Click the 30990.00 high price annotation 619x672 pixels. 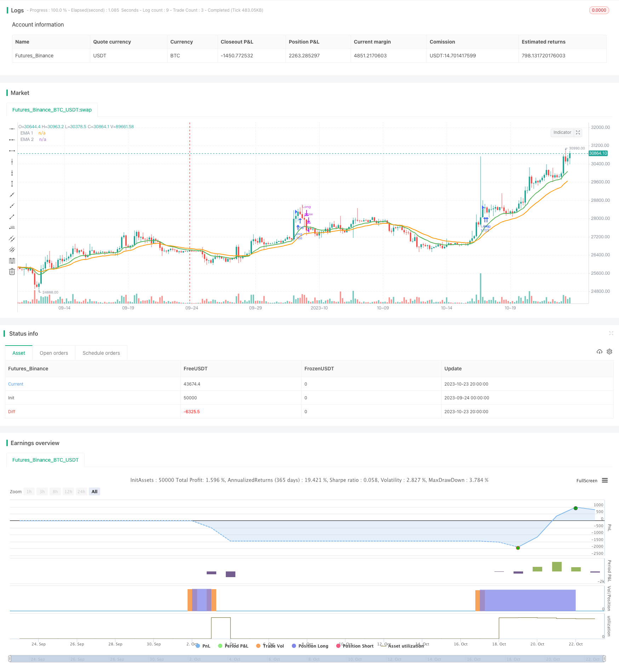577,148
